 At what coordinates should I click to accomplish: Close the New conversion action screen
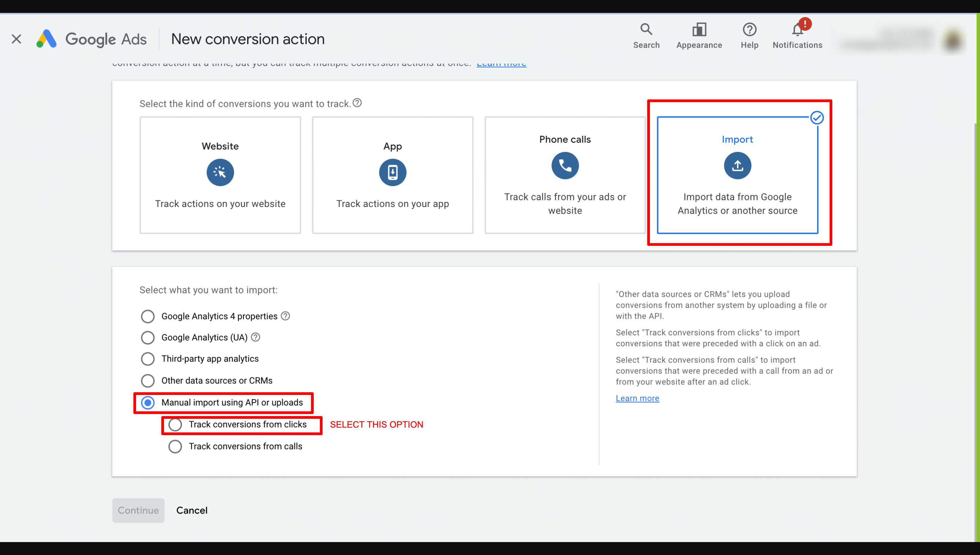click(16, 38)
